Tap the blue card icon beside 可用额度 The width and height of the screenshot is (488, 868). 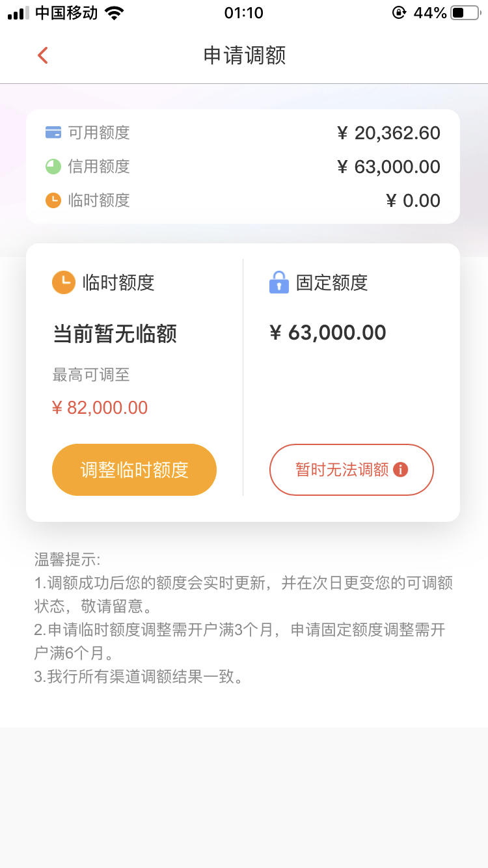pyautogui.click(x=53, y=133)
